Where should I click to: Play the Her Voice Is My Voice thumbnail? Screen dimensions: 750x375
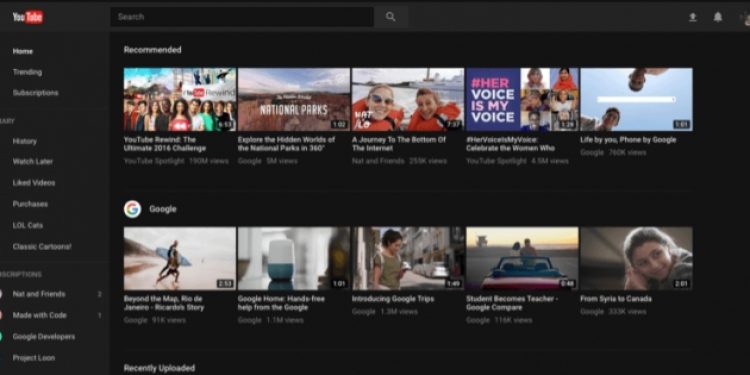click(x=522, y=99)
